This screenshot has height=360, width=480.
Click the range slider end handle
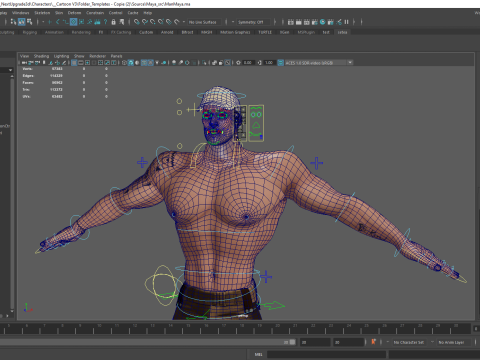pyautogui.click(x=292, y=342)
